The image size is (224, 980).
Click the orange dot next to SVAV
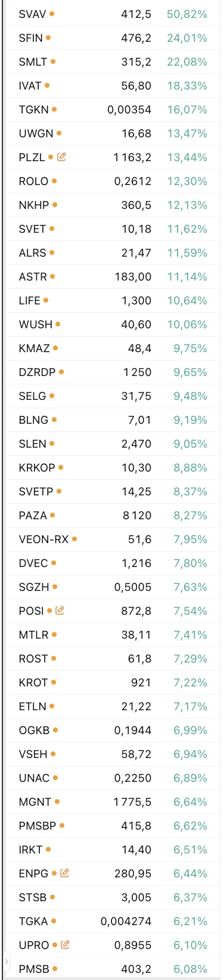52,14
